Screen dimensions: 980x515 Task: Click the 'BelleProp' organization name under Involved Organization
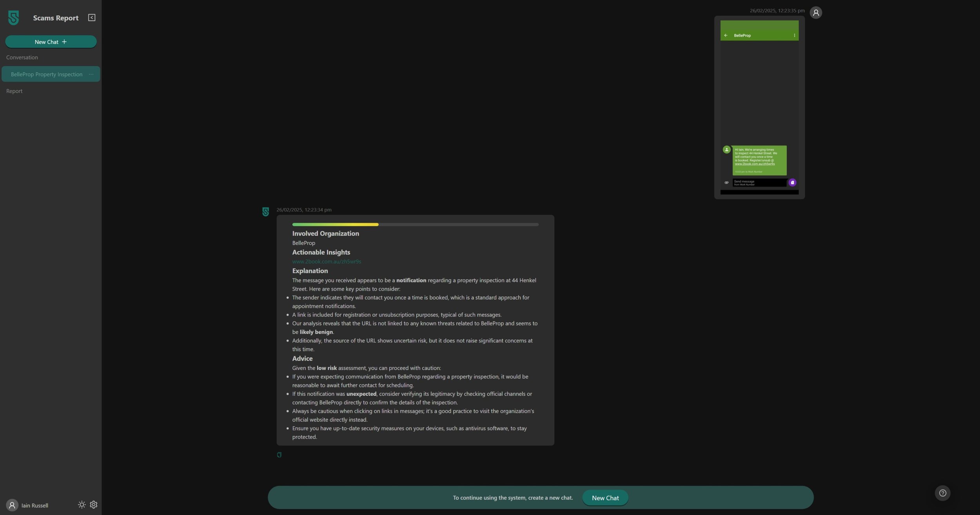pos(303,243)
